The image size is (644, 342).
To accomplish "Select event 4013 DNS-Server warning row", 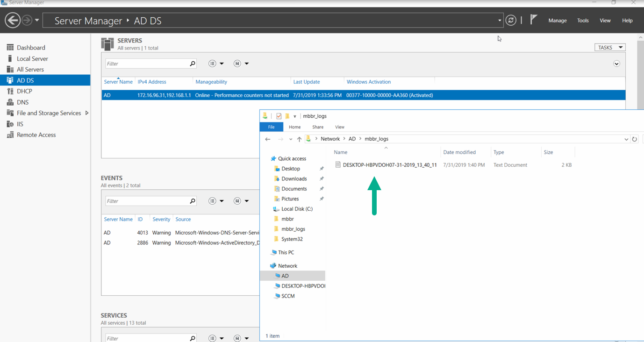I will (180, 233).
